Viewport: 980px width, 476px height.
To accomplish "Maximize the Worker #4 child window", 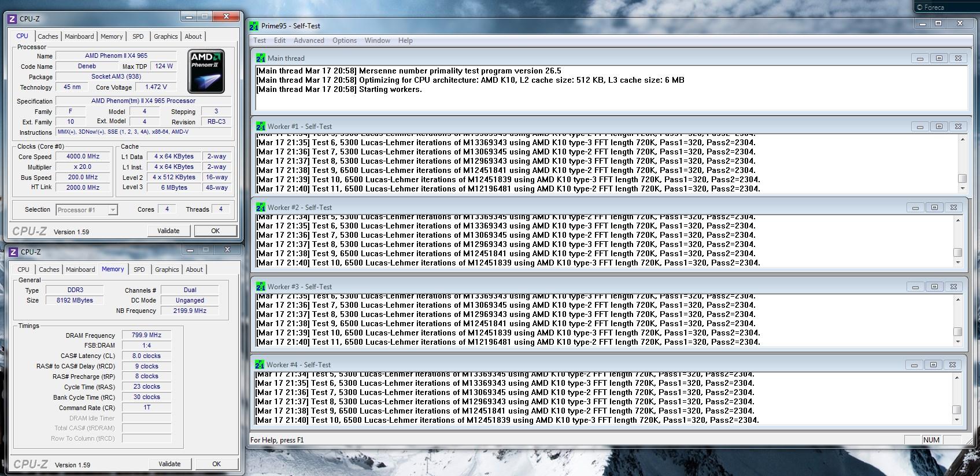I will [x=933, y=365].
